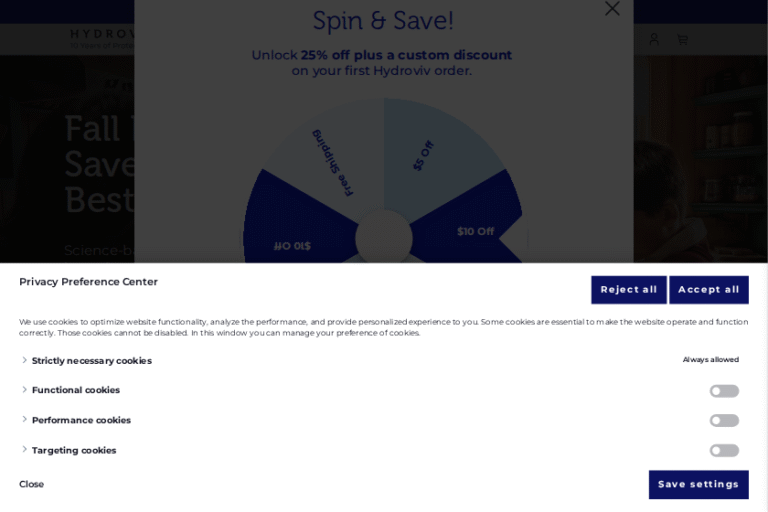Click the Always allowed label

(711, 360)
